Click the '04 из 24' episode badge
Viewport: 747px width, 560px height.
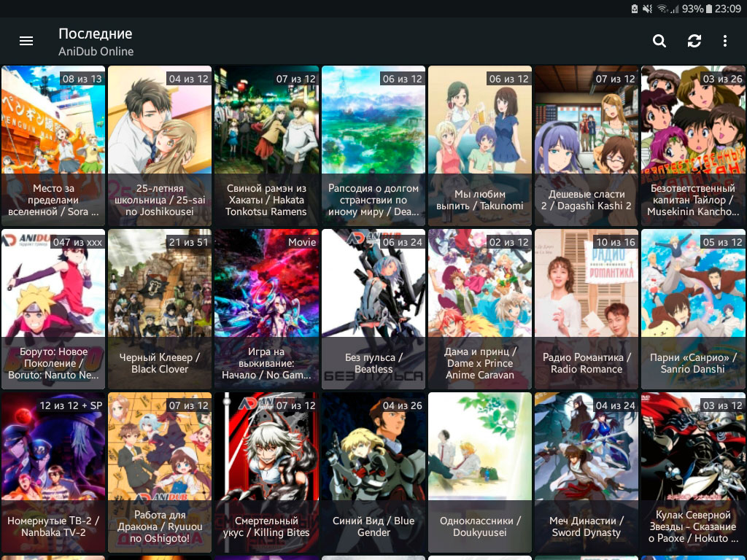pyautogui.click(x=616, y=405)
